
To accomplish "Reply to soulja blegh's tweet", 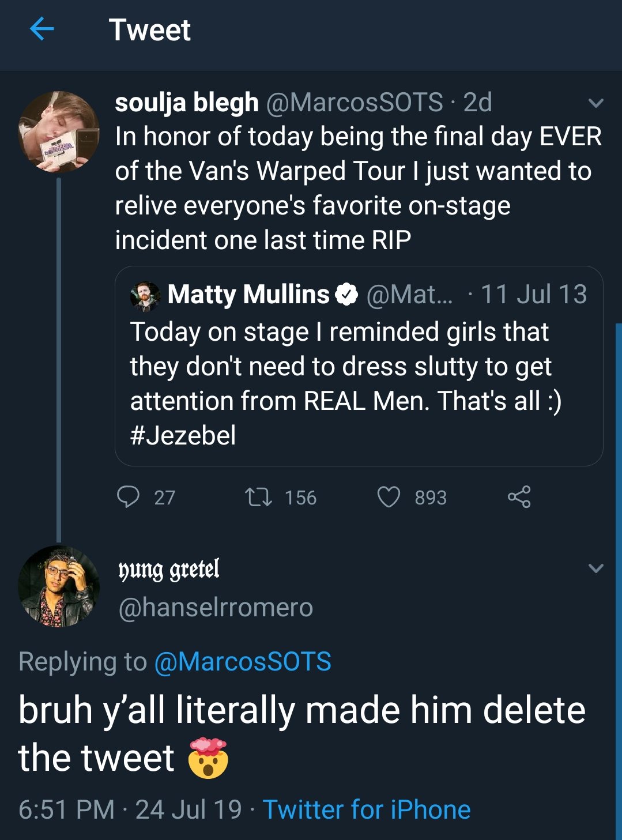I will [x=128, y=496].
